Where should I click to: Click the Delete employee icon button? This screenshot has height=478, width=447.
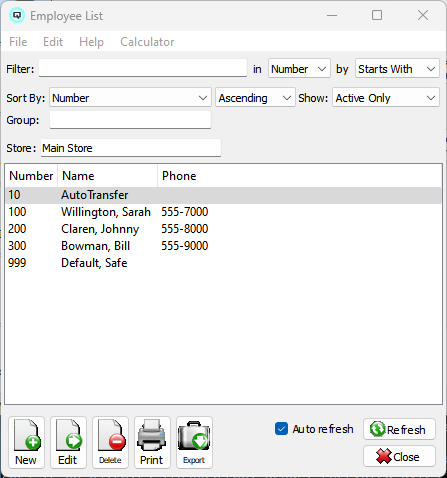(x=110, y=442)
